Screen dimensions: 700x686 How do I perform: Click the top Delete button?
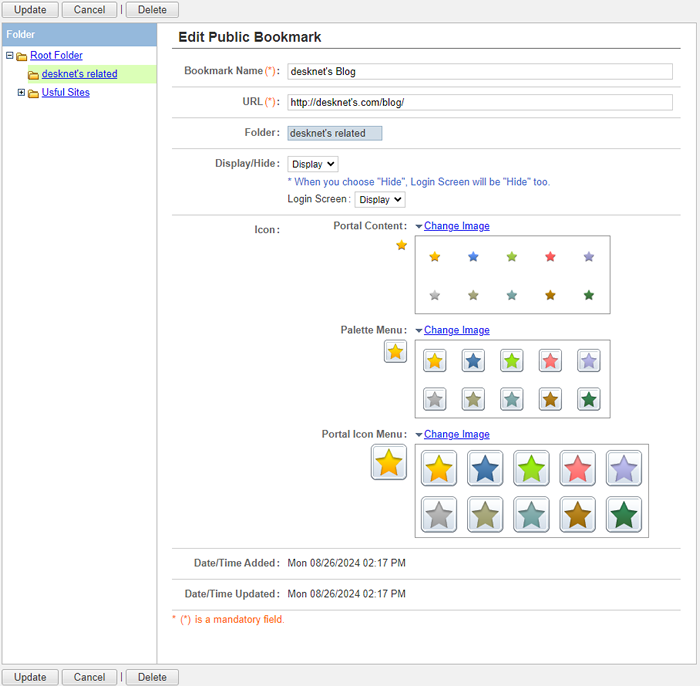[x=152, y=9]
